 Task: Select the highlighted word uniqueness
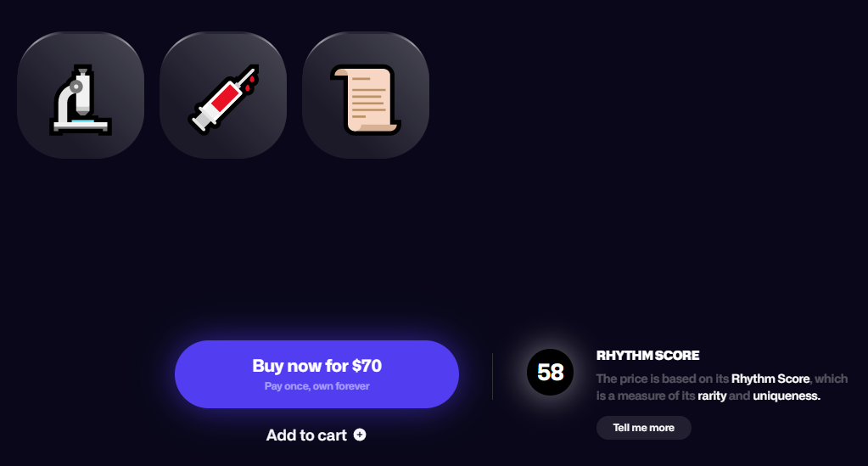[786, 396]
